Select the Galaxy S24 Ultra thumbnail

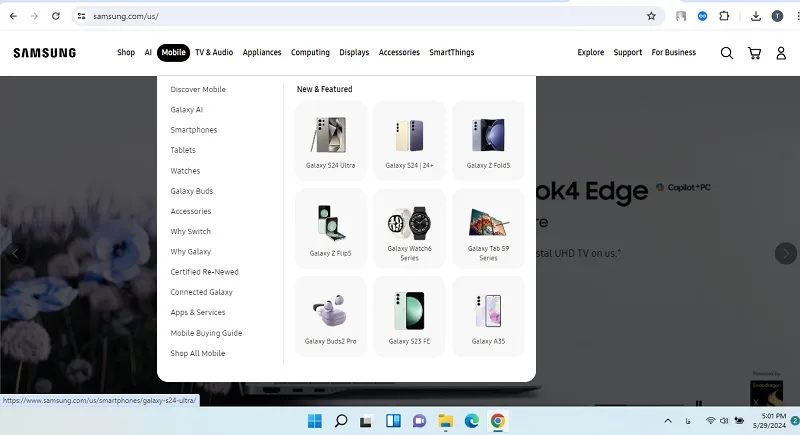[331, 140]
